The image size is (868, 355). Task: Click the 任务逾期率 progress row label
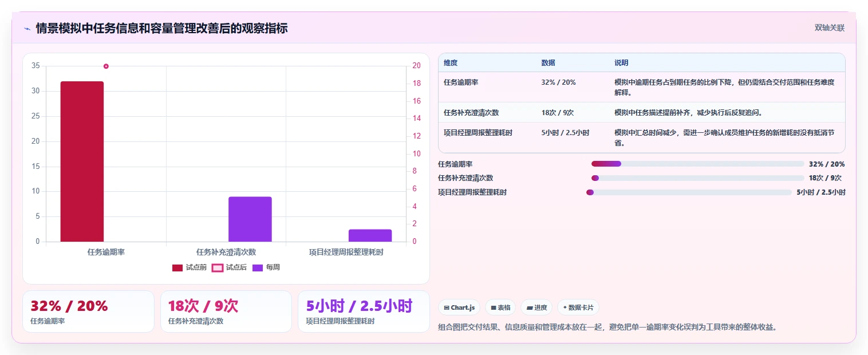[x=455, y=164]
